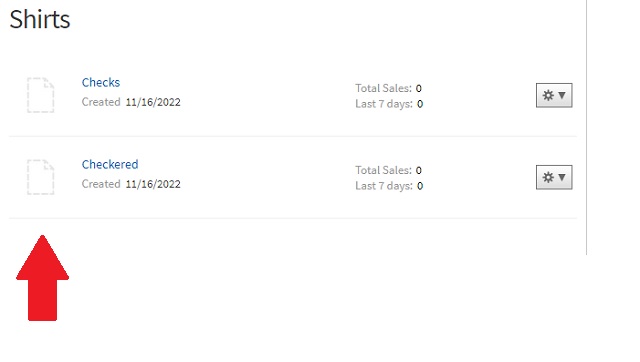Click the Created label under Checks
The image size is (640, 362).
101,102
